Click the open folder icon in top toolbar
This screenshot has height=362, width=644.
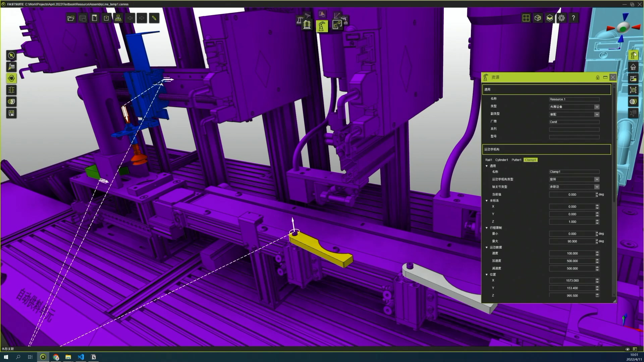click(x=71, y=18)
